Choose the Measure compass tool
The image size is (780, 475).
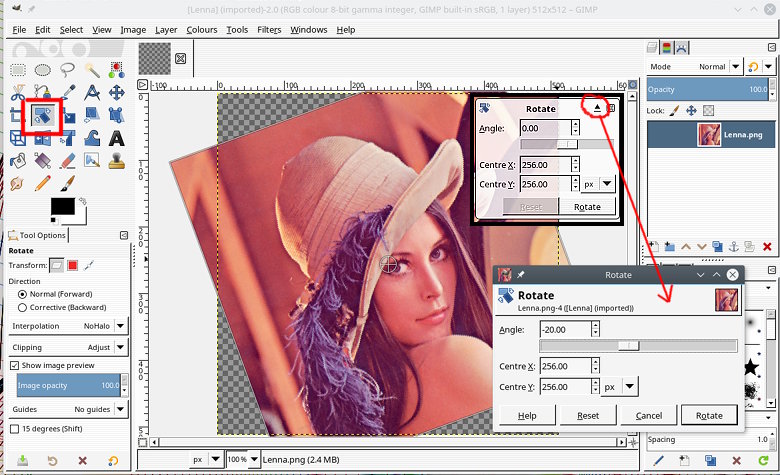[x=92, y=93]
